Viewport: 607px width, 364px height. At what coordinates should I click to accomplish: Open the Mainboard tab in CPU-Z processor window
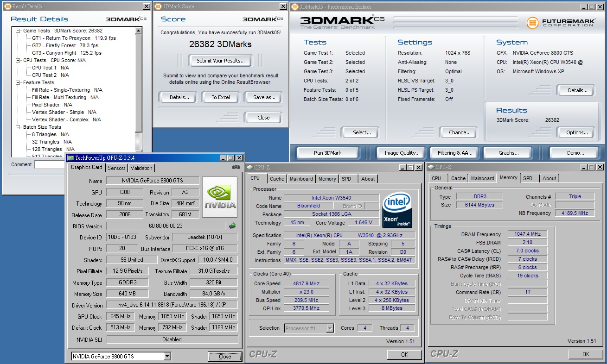coord(301,179)
